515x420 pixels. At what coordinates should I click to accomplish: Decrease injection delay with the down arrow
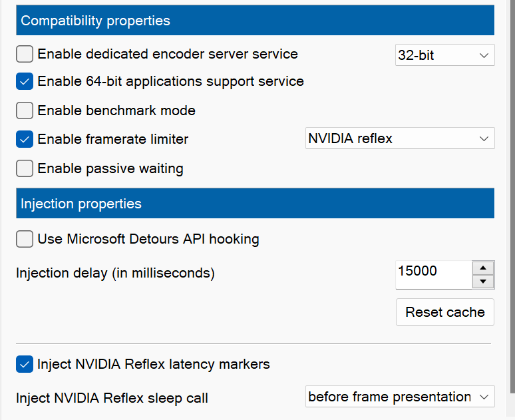coord(483,282)
